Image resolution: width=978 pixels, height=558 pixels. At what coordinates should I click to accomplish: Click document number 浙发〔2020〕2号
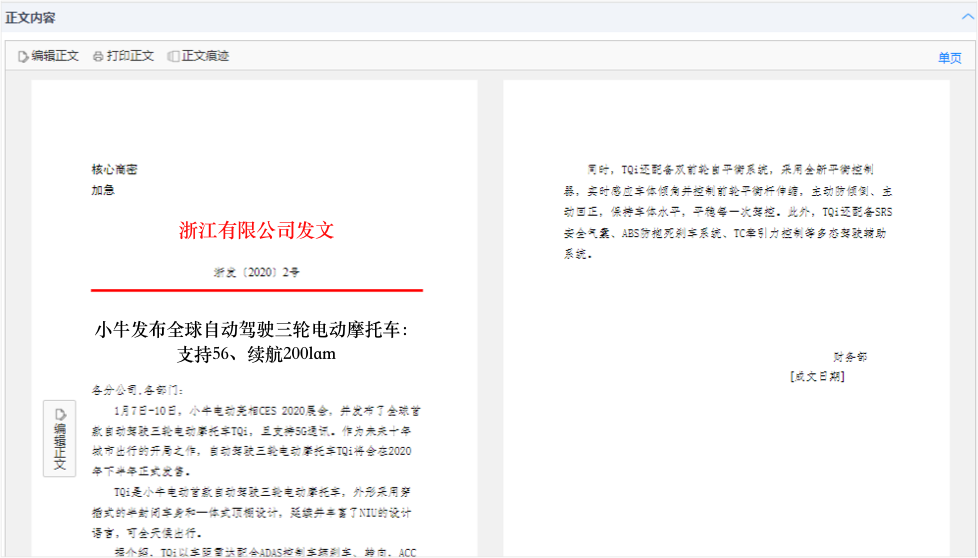tap(256, 272)
